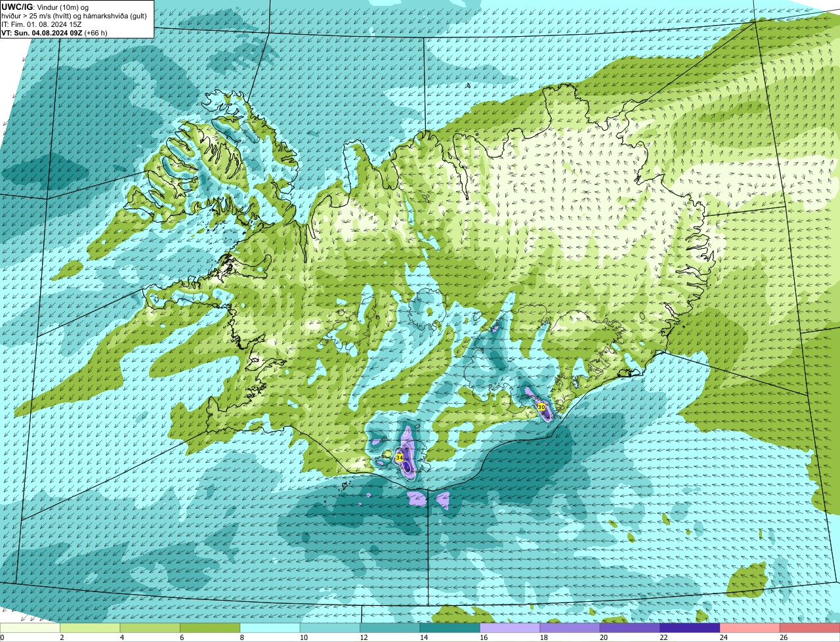Select the 0–2 m/s pale yellow legend swatch

point(30,628)
